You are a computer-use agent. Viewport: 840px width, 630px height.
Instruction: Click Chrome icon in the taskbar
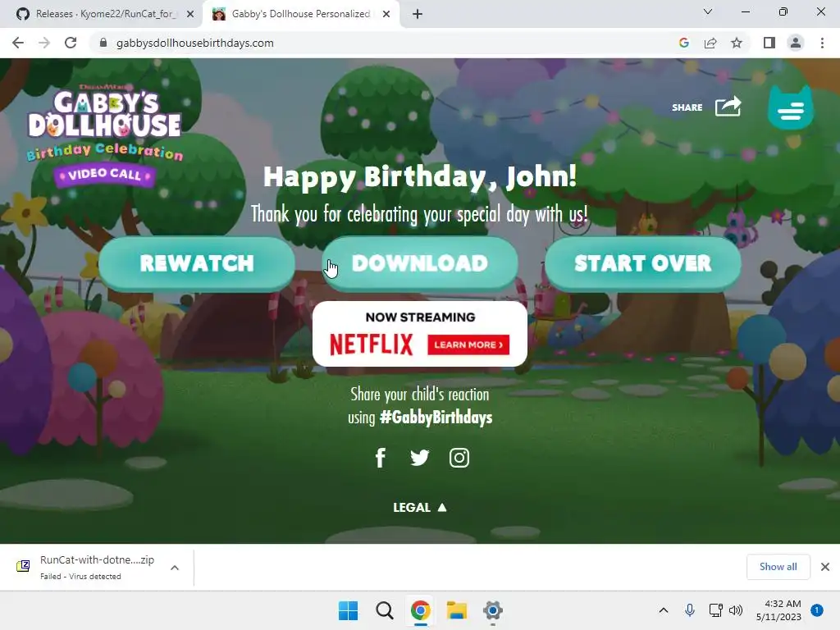421,610
